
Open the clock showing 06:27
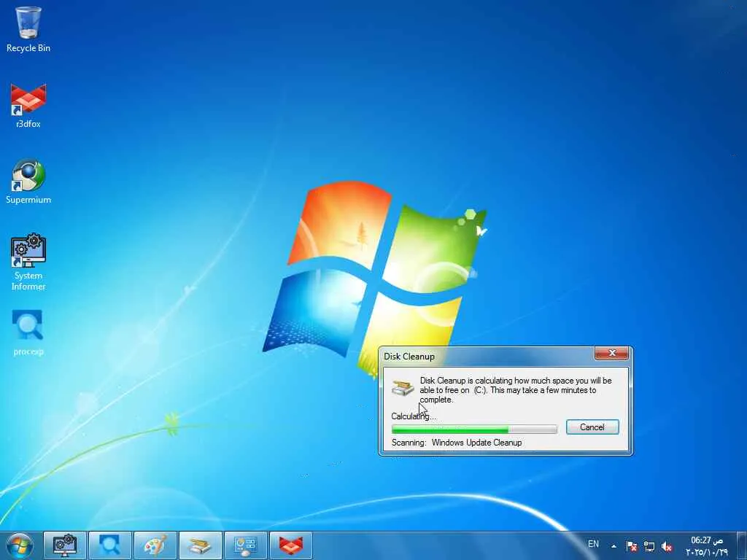click(x=707, y=545)
